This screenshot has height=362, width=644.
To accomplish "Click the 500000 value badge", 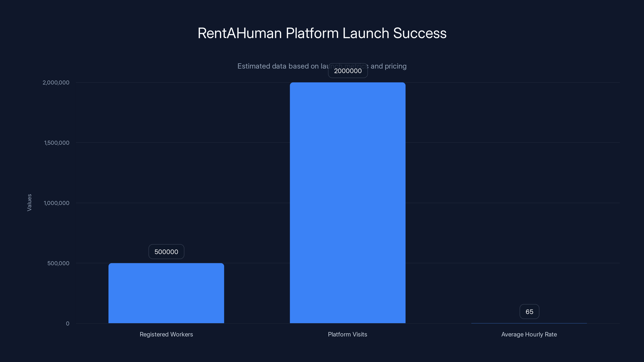I will [x=166, y=252].
